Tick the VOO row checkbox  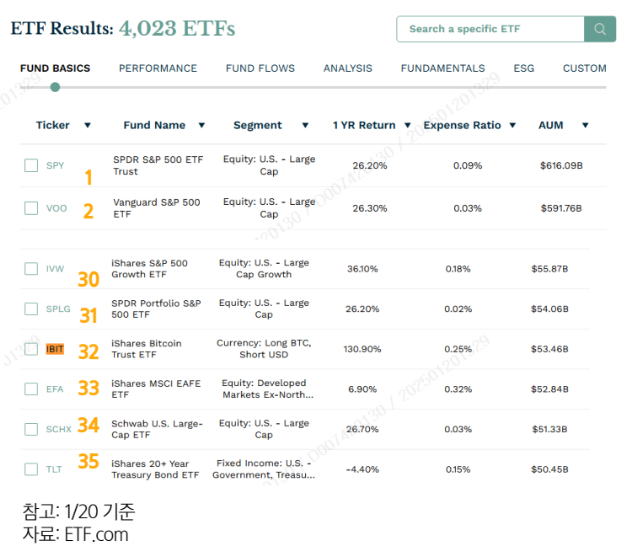[x=31, y=208]
